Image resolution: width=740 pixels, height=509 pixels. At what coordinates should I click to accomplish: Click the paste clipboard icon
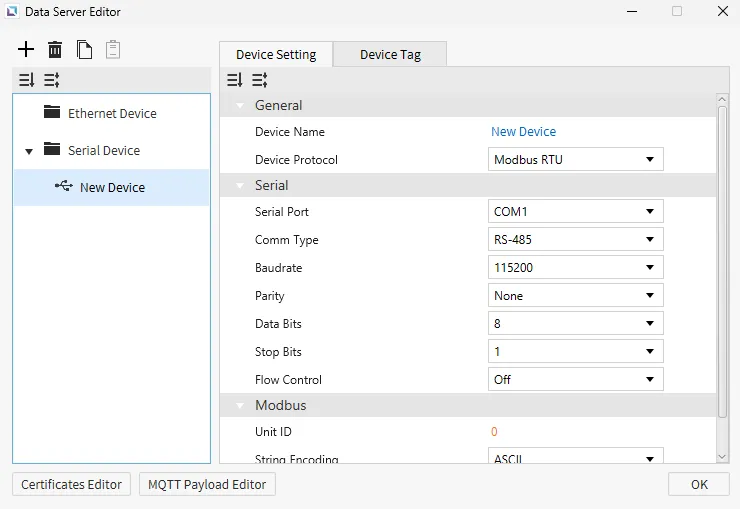click(x=113, y=49)
